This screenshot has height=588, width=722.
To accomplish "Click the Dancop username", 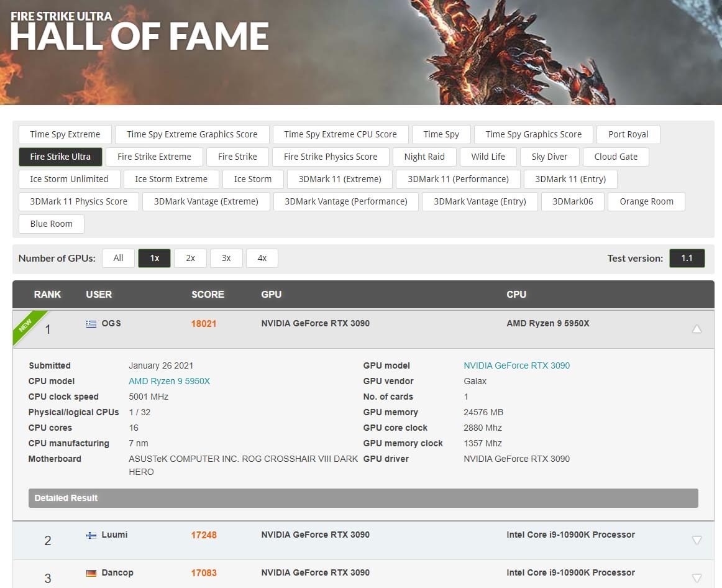I will (x=117, y=573).
